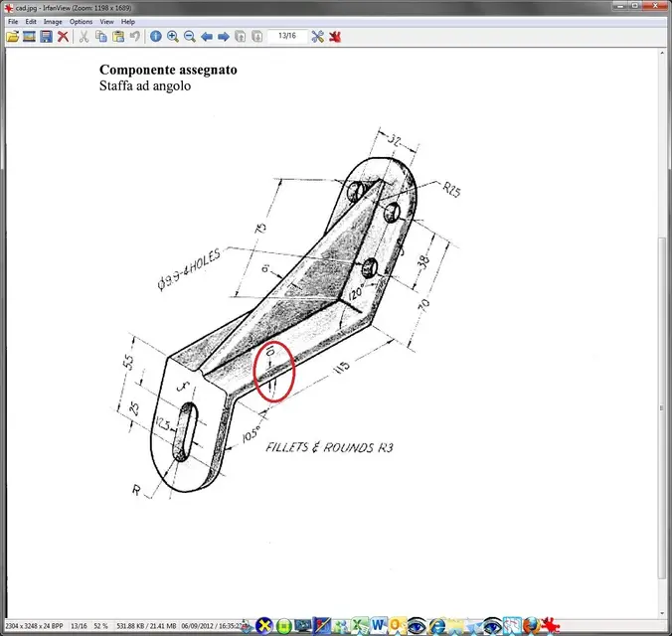
Task: Open the Edit menu
Action: [x=31, y=22]
